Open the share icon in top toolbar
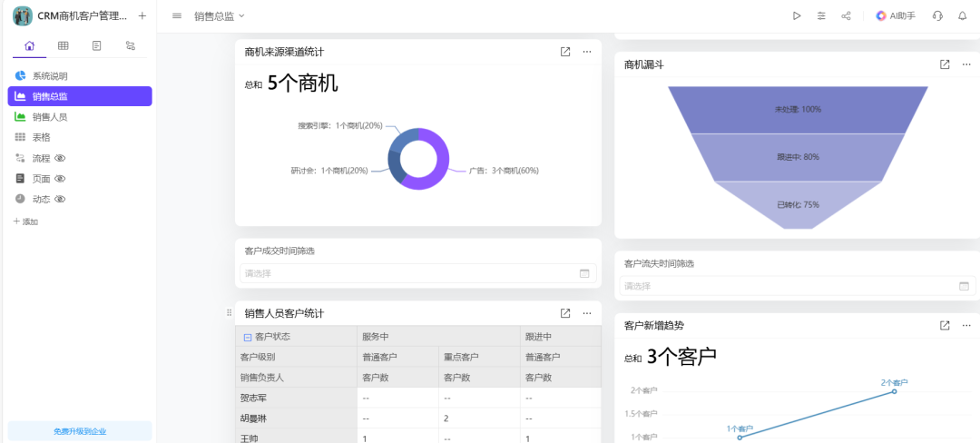980x443 pixels. [846, 16]
